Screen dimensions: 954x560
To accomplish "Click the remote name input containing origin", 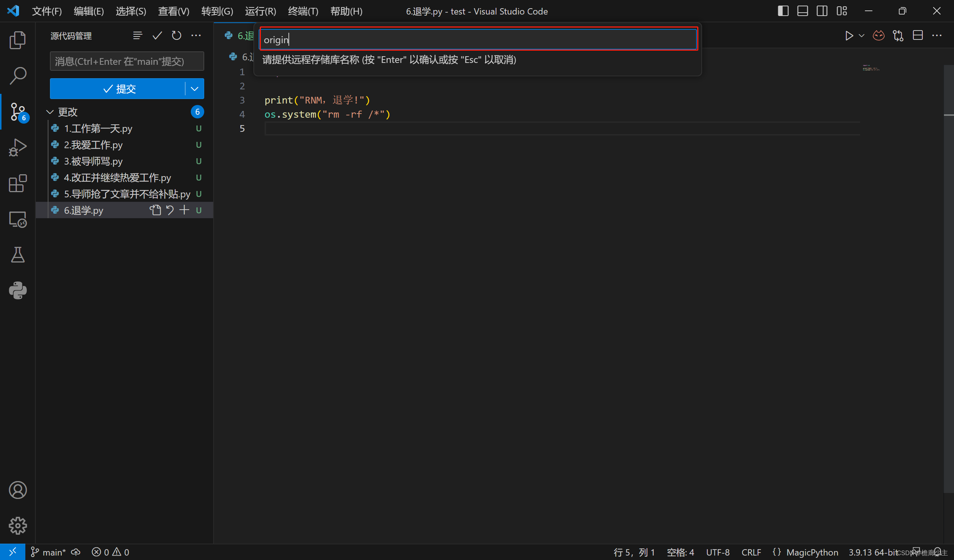I will click(479, 39).
